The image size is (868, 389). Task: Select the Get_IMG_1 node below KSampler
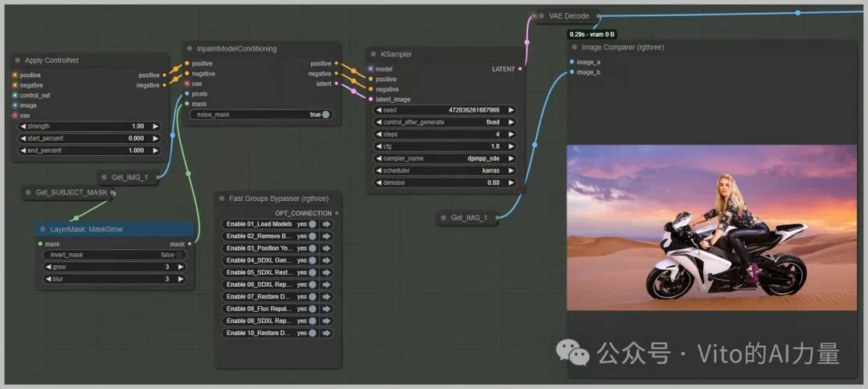tap(468, 218)
